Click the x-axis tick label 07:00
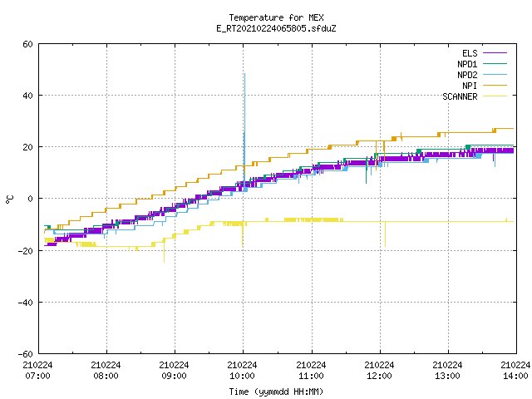Image resolution: width=532 pixels, height=399 pixels. click(x=37, y=376)
